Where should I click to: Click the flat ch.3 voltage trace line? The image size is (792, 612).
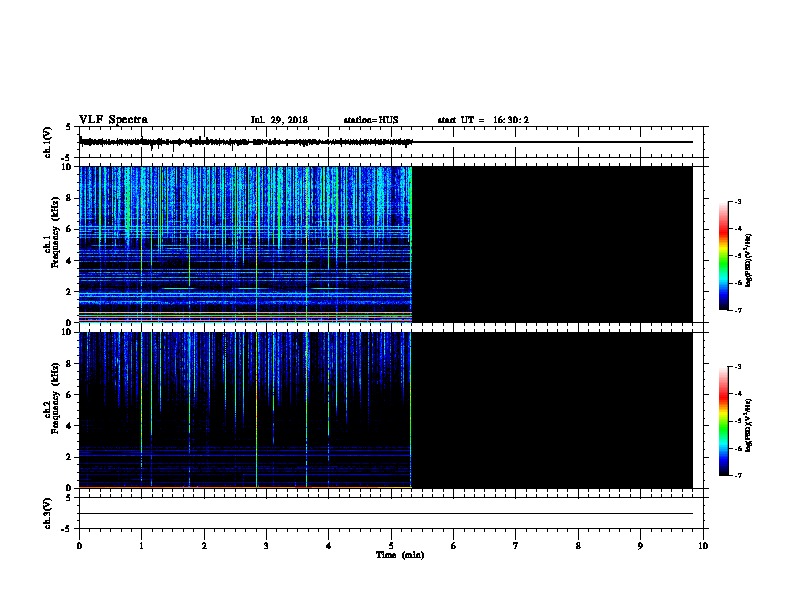pyautogui.click(x=386, y=514)
